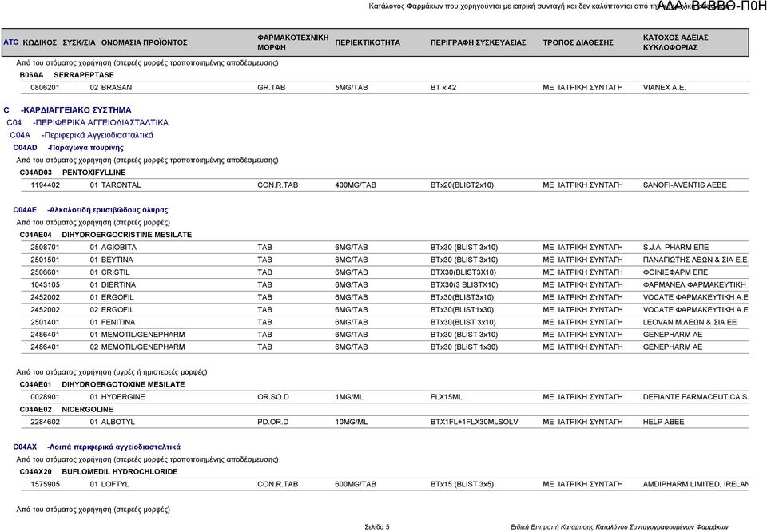The height and width of the screenshot is (532, 767).
Task: Select the C04AX Λοιπά περιφερικά αγγειοδιασταλτικά heading
Action: [x=97, y=447]
